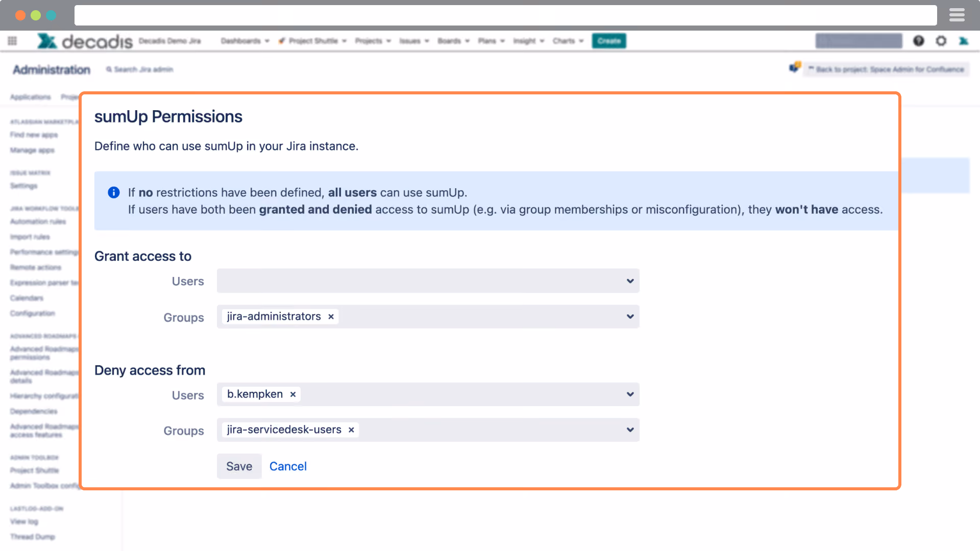The image size is (980, 551).
Task: Click the browser address bar
Action: (x=505, y=15)
